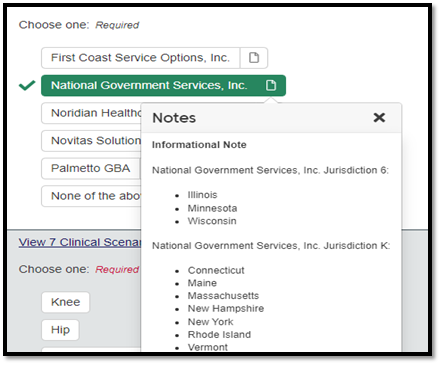Click the green checkmark beside National Government Services
441x365 pixels.
27,85
